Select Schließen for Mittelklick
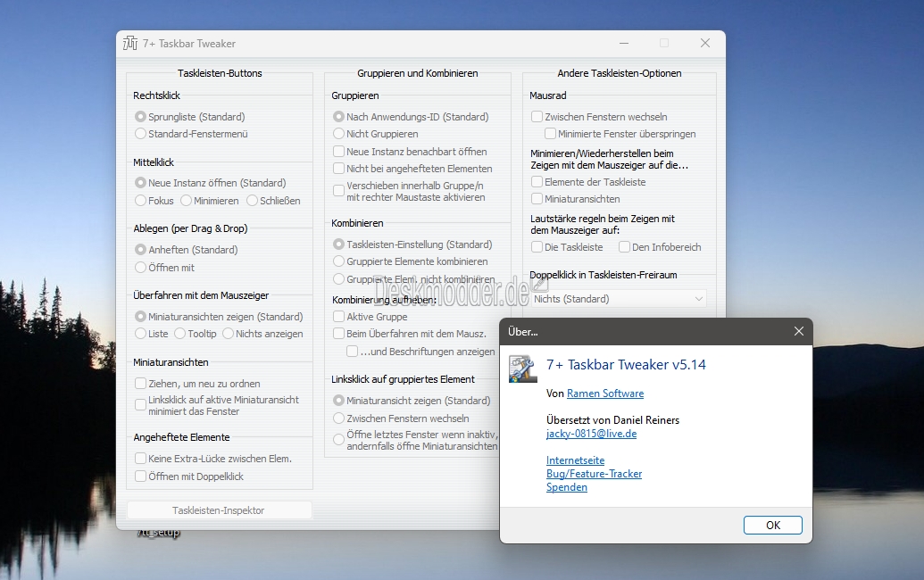 pyautogui.click(x=253, y=201)
